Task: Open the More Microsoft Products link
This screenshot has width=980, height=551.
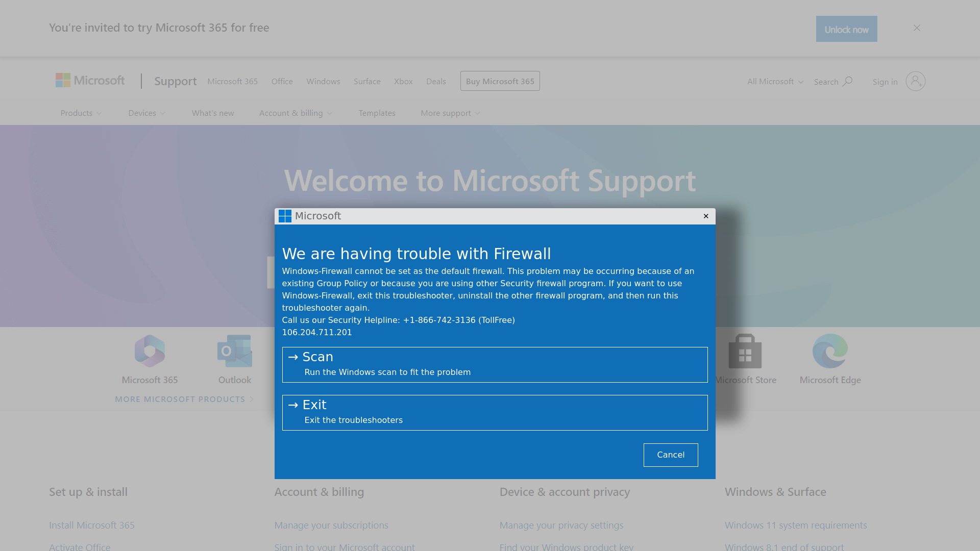Action: click(x=184, y=399)
